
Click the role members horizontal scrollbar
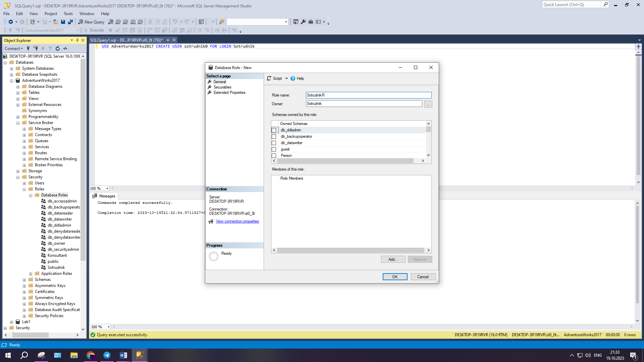(x=351, y=250)
